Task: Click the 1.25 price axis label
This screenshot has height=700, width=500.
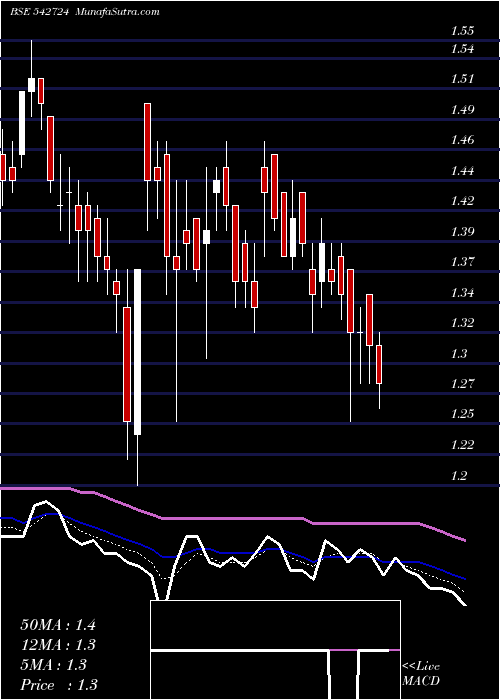Action: pyautogui.click(x=462, y=414)
